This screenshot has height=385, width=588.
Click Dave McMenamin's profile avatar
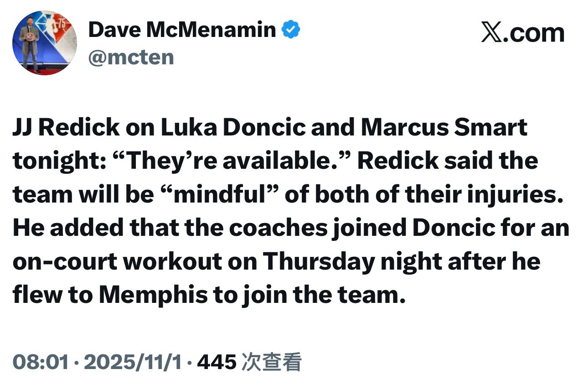point(44,43)
